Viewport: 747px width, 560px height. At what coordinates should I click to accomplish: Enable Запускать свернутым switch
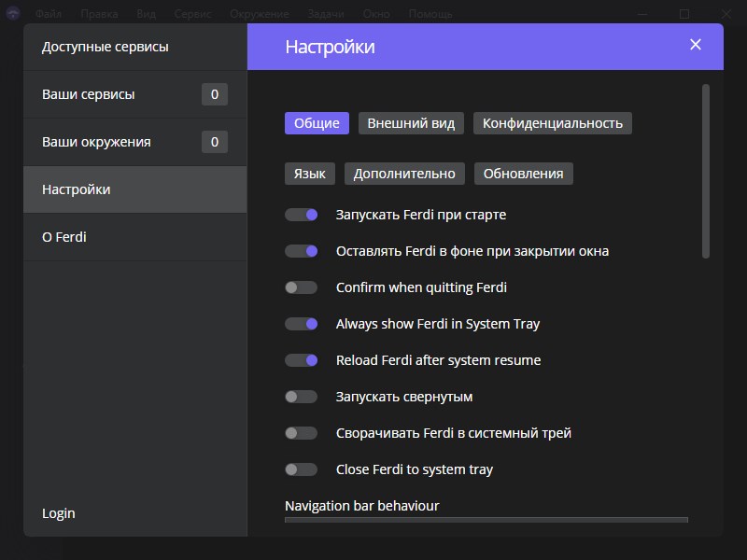302,397
